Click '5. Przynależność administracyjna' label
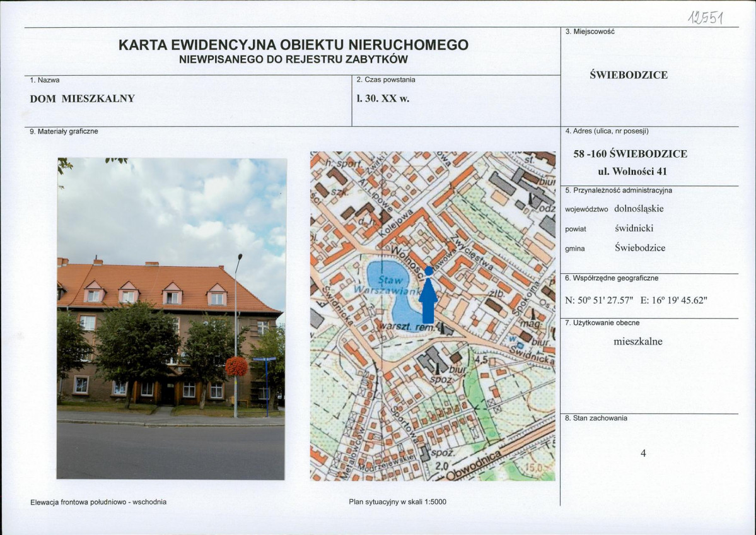The height and width of the screenshot is (535, 756). point(619,191)
